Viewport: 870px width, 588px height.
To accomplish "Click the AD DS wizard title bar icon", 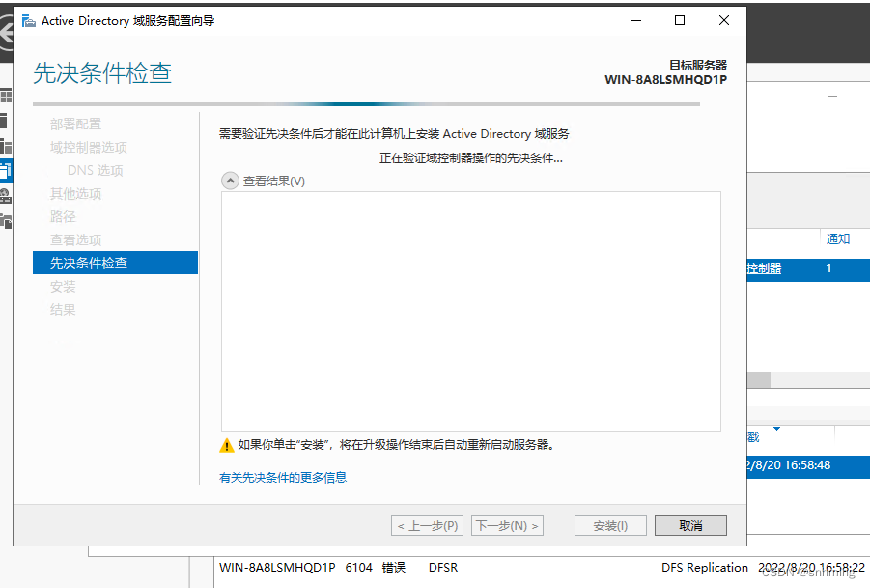I will tap(28, 21).
